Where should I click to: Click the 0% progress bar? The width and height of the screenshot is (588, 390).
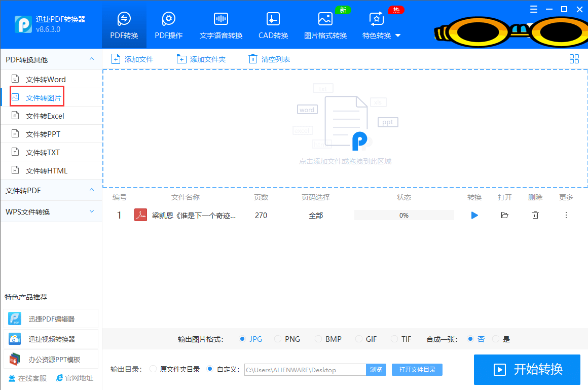tap(404, 215)
